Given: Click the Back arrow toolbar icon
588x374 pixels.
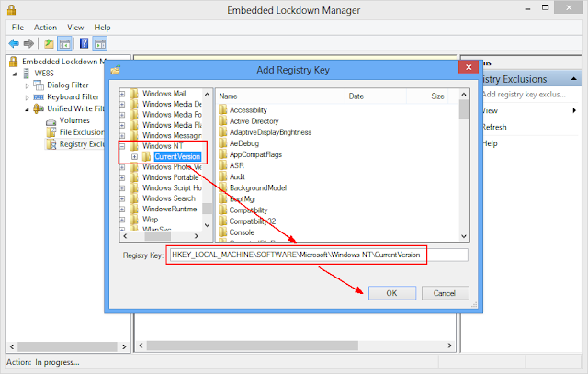Looking at the screenshot, I should [x=14, y=44].
